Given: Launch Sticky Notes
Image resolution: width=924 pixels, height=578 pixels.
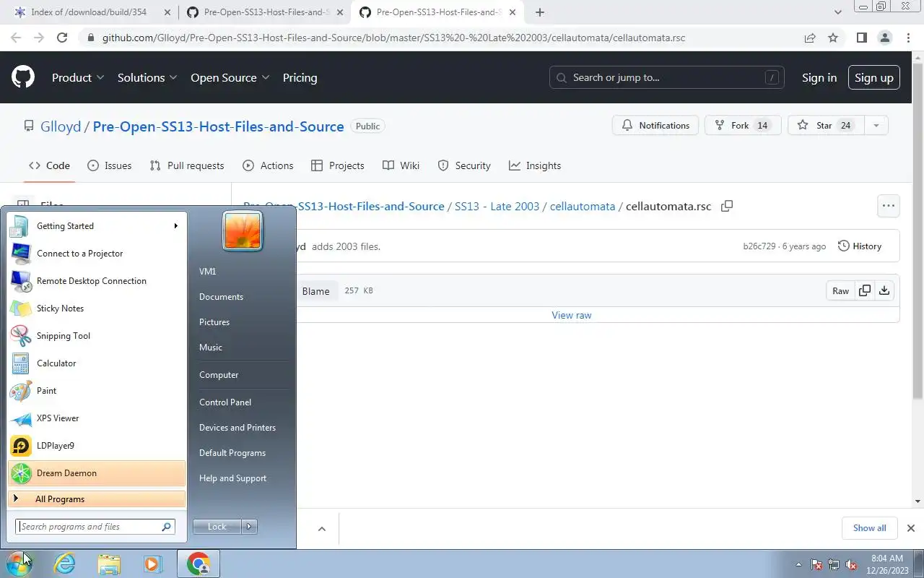Looking at the screenshot, I should coord(97,309).
